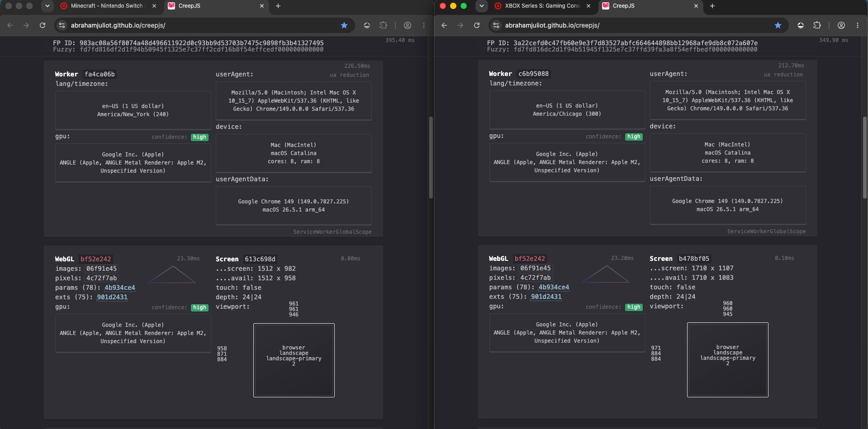Click Worker gpu high confidence badge in left window

[199, 137]
